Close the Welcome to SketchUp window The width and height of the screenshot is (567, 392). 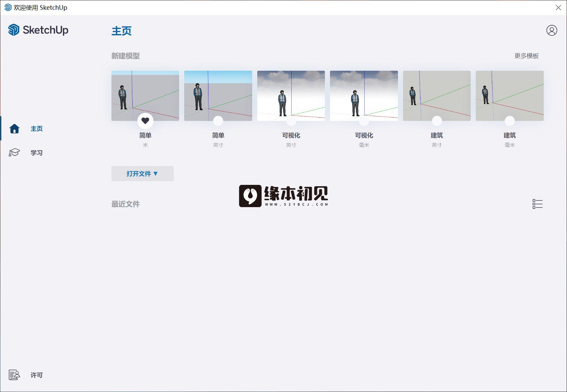click(x=558, y=7)
